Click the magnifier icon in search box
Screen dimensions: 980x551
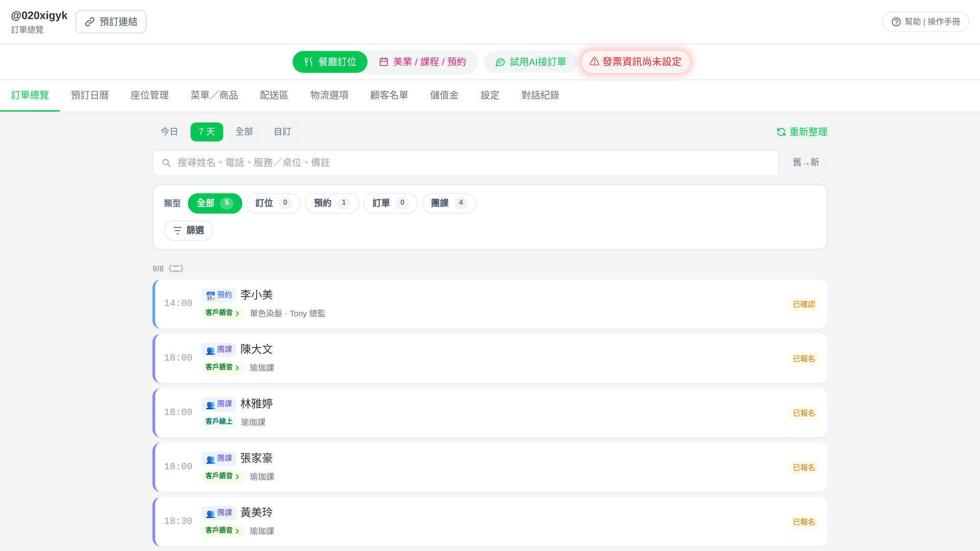pos(166,163)
